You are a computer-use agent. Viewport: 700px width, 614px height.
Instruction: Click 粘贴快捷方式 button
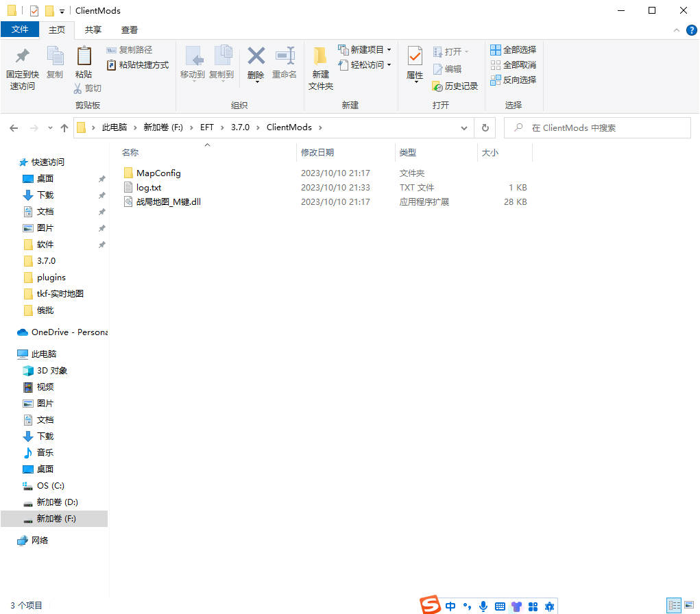138,65
